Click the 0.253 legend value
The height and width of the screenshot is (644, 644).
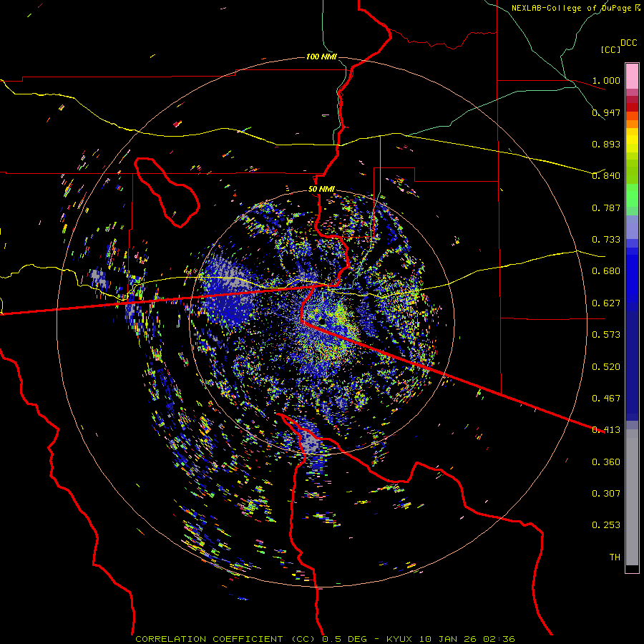(x=606, y=525)
